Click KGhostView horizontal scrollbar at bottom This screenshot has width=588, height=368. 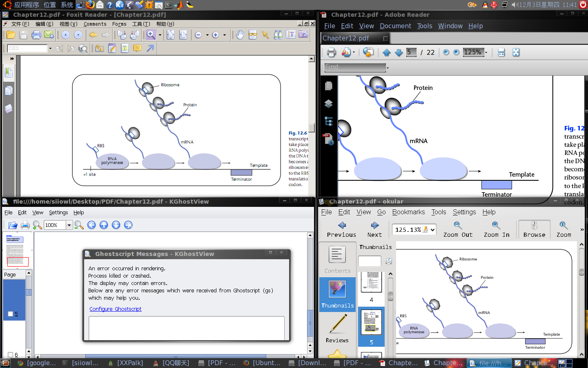point(176,357)
